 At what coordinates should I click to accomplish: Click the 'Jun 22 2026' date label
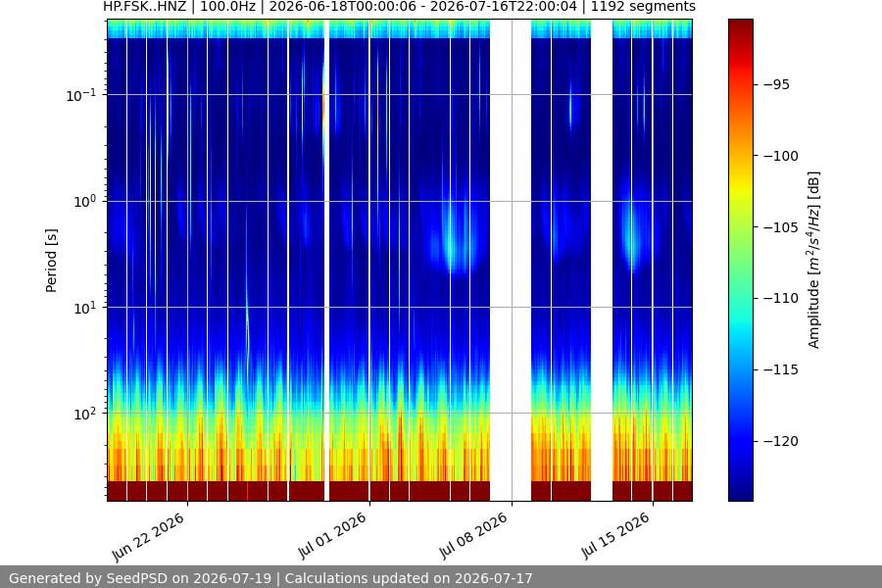(149, 537)
